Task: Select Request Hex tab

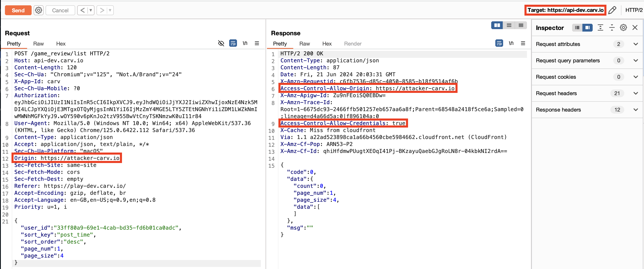Action: click(x=61, y=44)
